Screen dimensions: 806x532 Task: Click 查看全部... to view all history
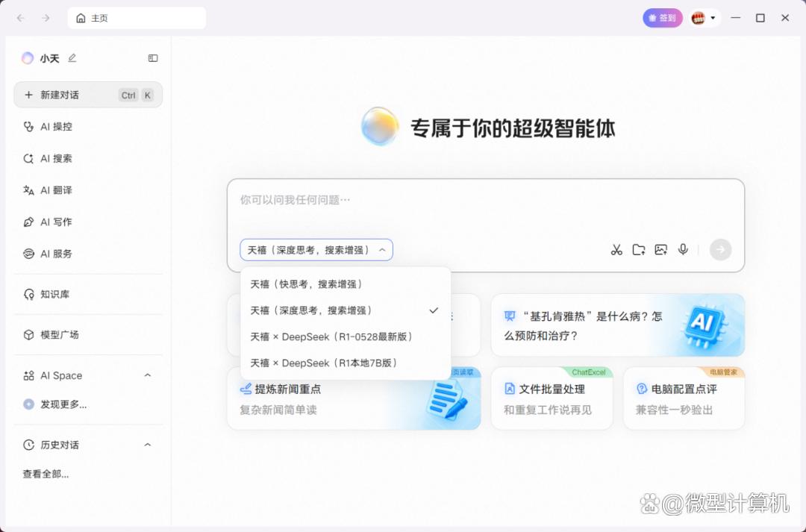coord(46,474)
